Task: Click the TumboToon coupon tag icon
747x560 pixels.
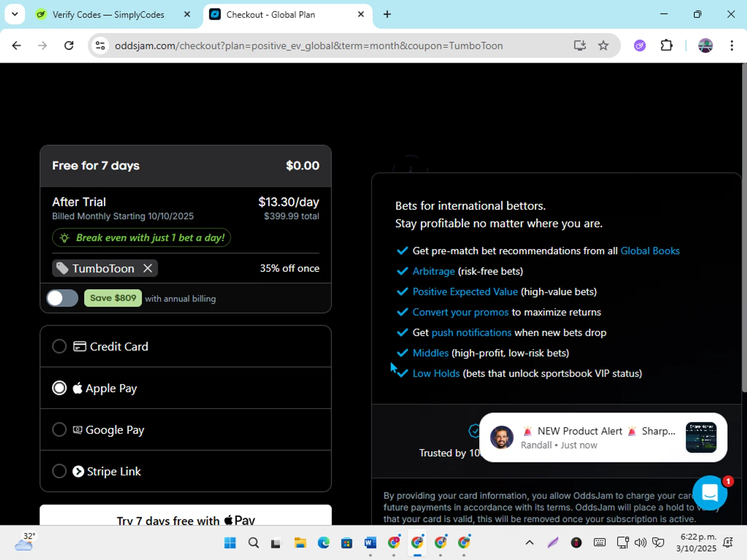Action: pyautogui.click(x=62, y=269)
